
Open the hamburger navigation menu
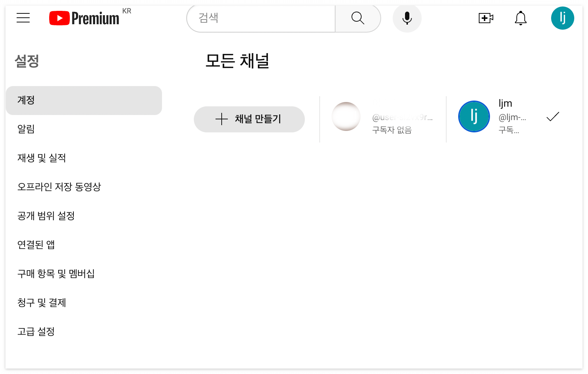click(23, 18)
